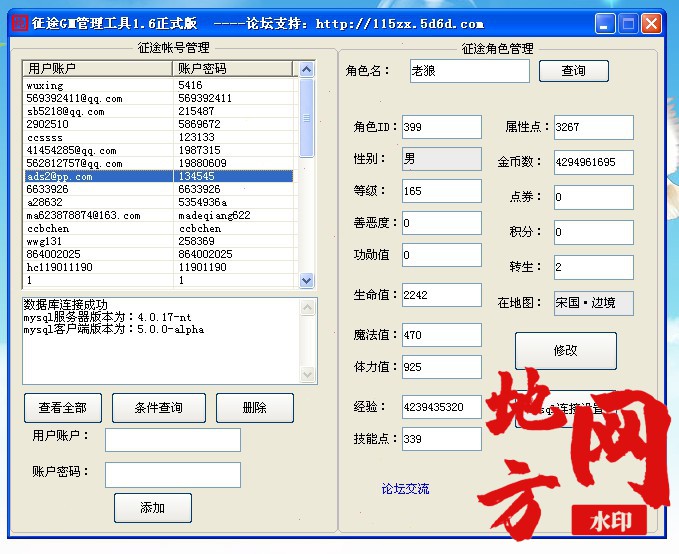Select the wuxing account row
This screenshot has height=554, width=679.
(159, 85)
